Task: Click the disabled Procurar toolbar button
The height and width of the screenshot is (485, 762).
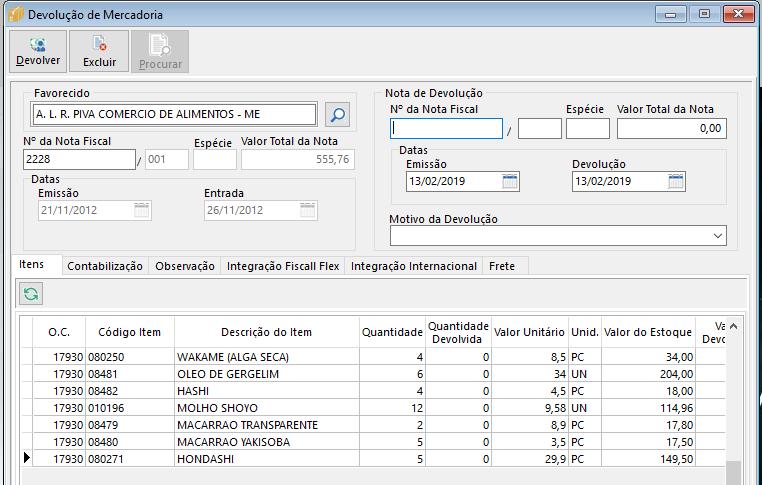Action: pos(160,52)
